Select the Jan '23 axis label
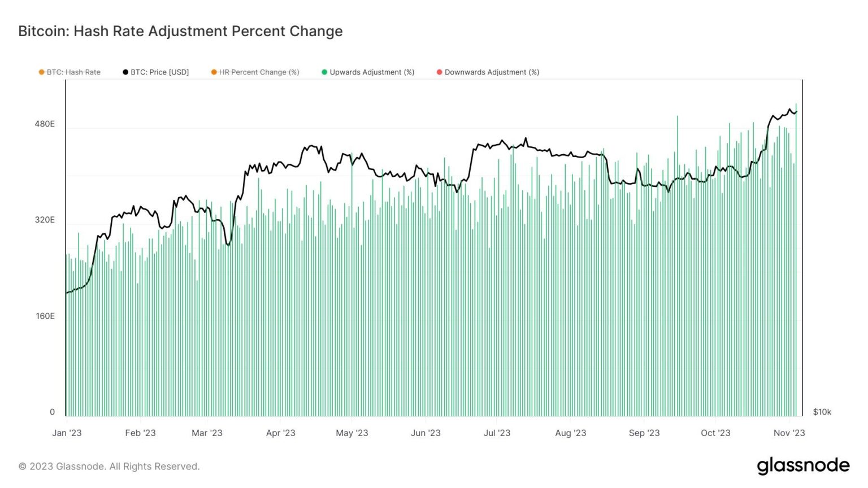Image resolution: width=868 pixels, height=488 pixels. (67, 433)
